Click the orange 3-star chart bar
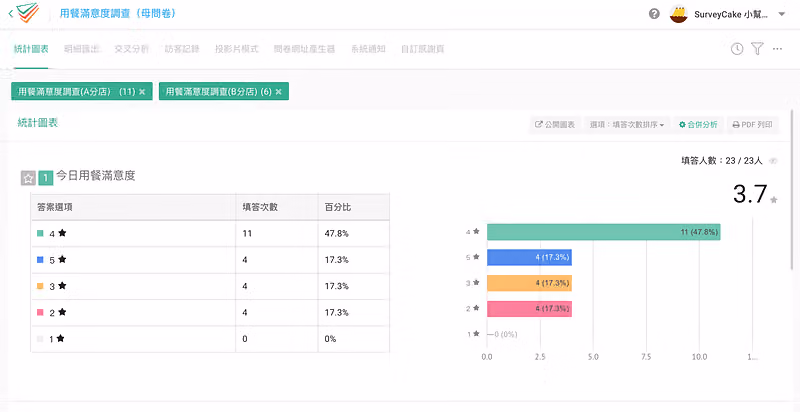The width and height of the screenshot is (800, 412). pos(529,283)
